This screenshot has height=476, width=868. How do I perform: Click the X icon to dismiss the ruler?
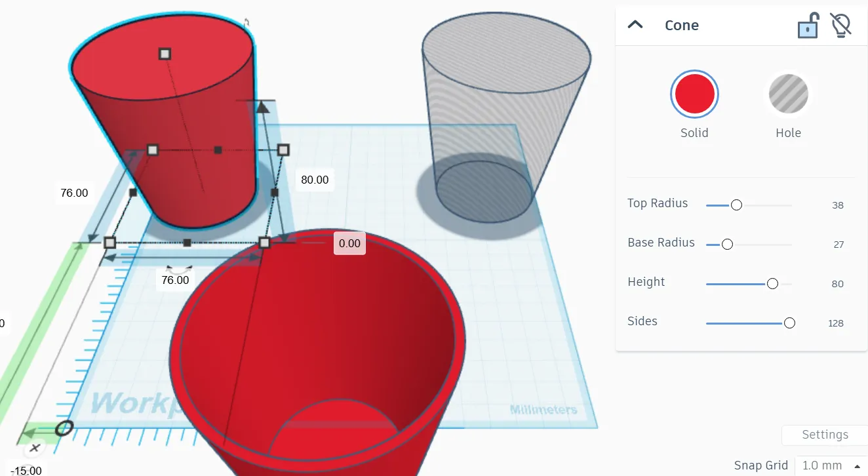(34, 448)
